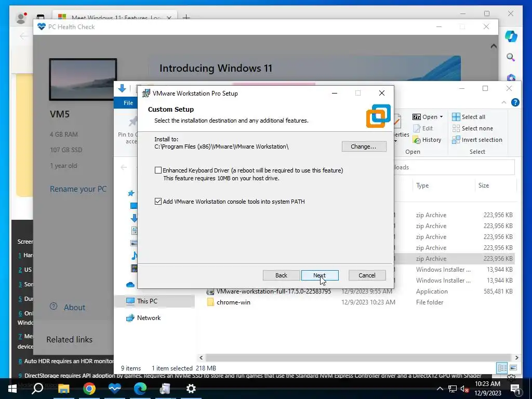Close the VMware Workstation Pro Setup dialog

pos(382,93)
